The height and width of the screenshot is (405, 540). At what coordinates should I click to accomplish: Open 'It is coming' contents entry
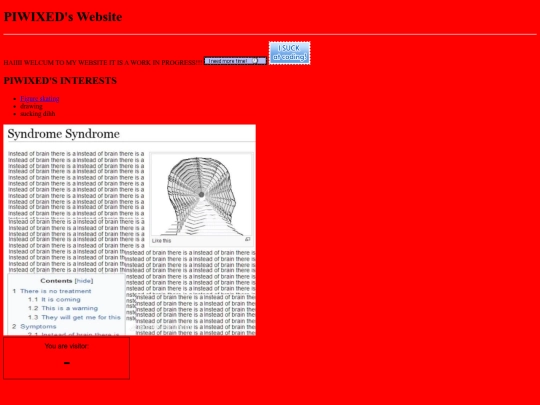61,300
